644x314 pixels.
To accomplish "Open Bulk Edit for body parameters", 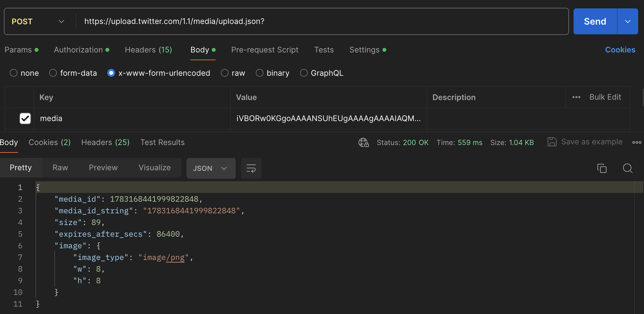I will [x=606, y=97].
